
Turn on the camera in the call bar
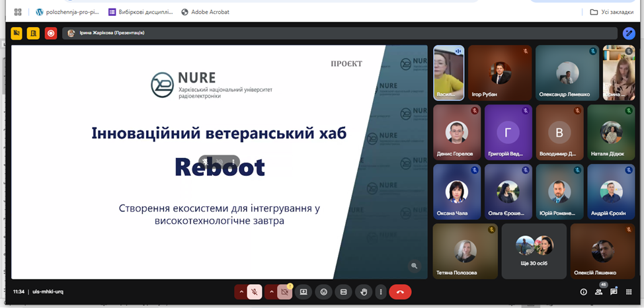[284, 292]
